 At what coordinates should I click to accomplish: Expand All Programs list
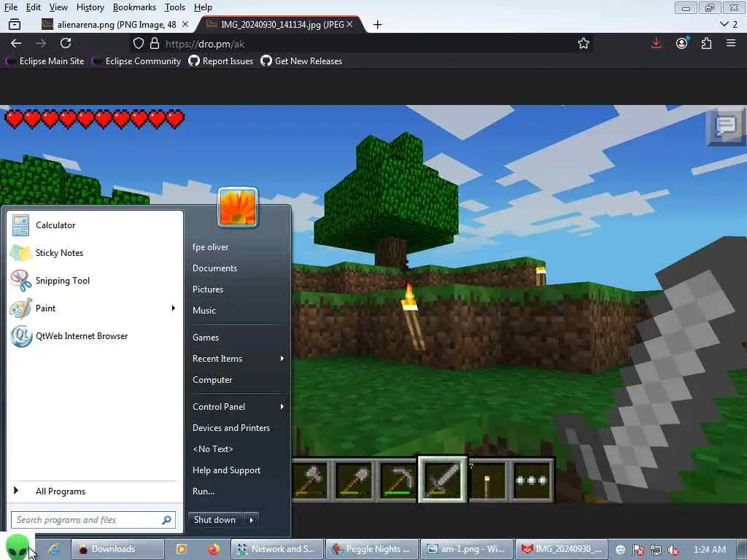coord(94,491)
